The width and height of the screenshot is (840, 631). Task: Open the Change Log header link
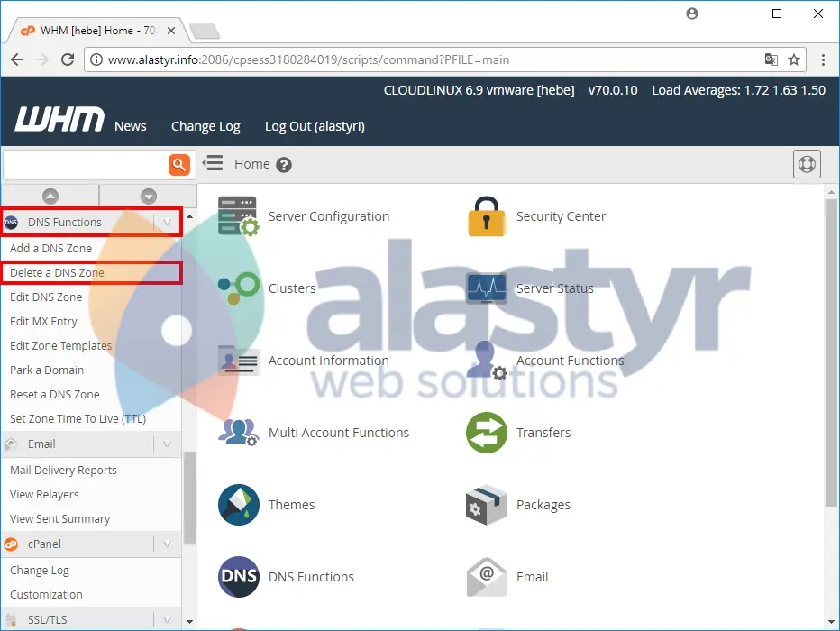(205, 126)
